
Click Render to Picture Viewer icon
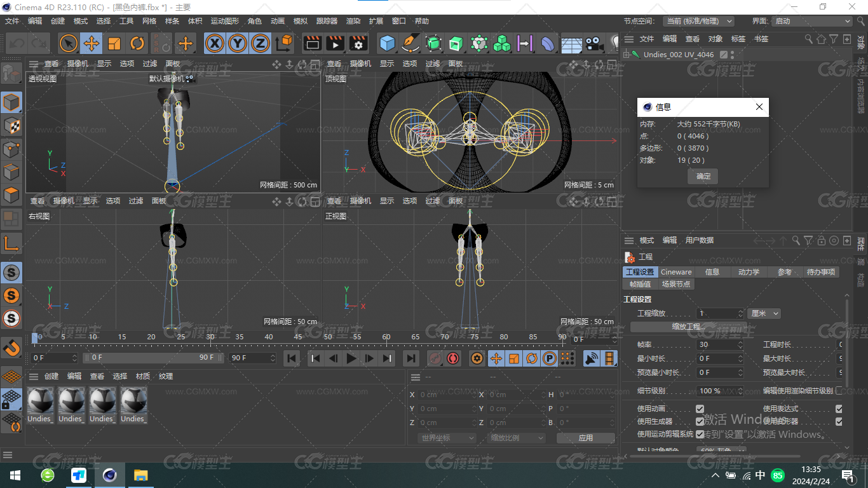tap(336, 44)
